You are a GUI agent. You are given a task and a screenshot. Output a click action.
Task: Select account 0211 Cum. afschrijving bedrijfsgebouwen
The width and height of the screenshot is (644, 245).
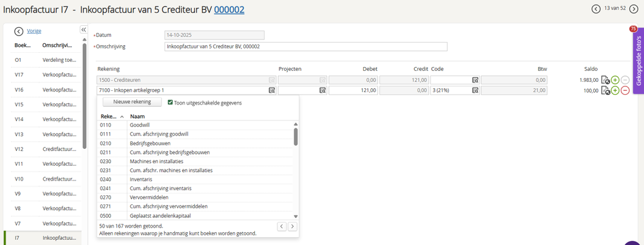tap(195, 152)
